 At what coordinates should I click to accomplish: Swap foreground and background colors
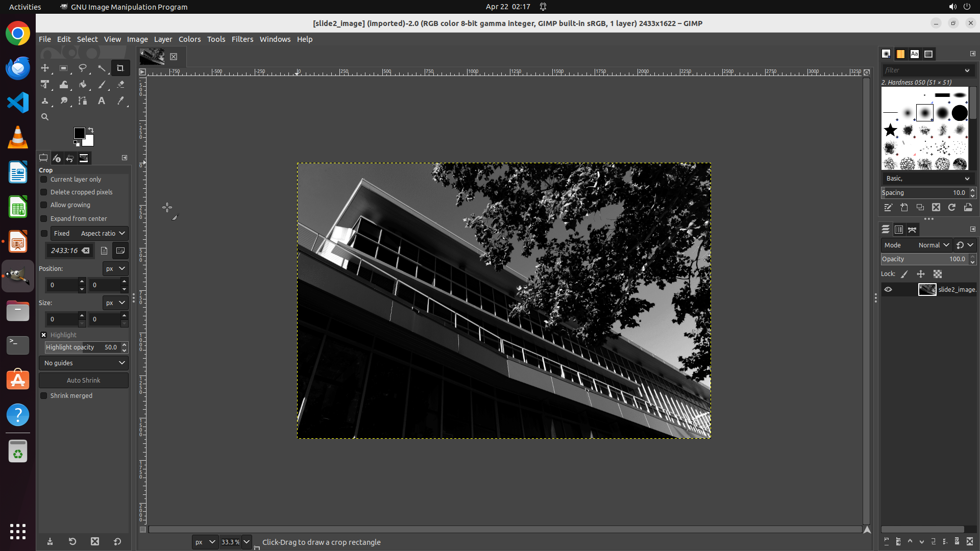pyautogui.click(x=91, y=130)
